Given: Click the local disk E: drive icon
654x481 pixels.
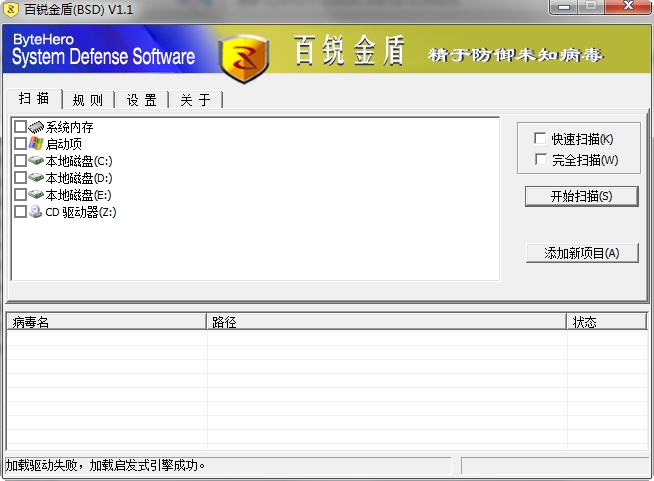Looking at the screenshot, I should pyautogui.click(x=37, y=195).
